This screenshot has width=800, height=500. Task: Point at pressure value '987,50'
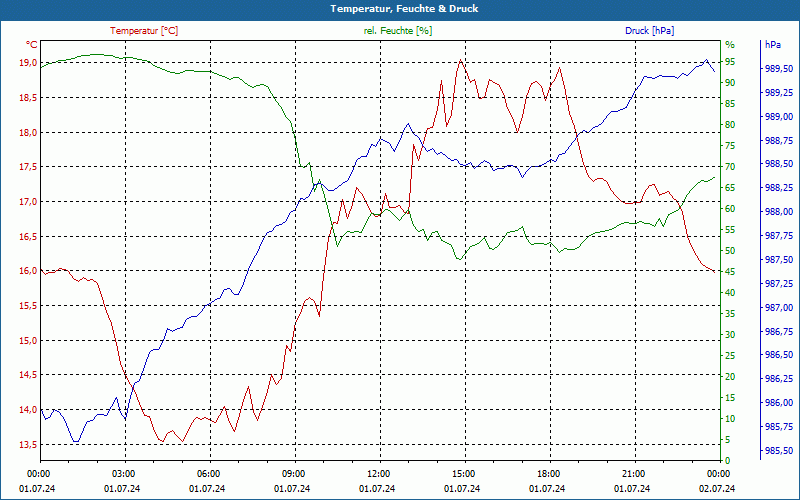(780, 260)
